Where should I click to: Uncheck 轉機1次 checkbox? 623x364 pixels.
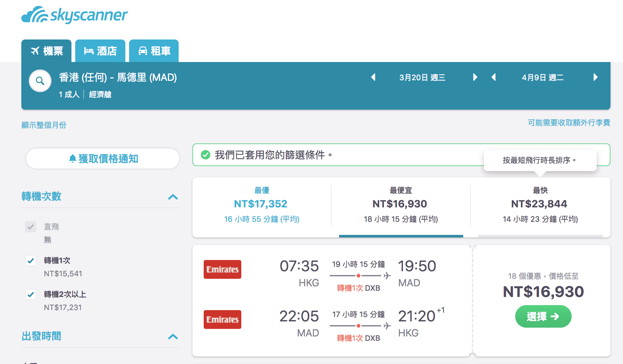coord(31,261)
